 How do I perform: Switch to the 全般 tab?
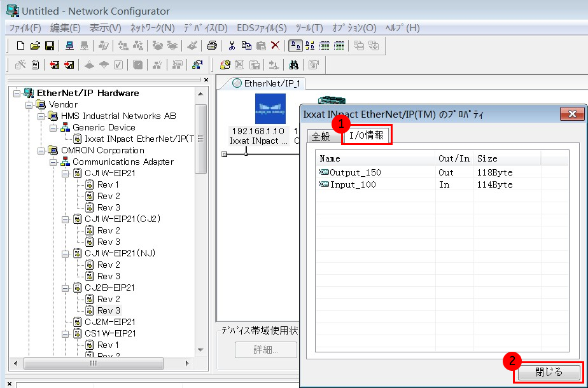click(321, 137)
